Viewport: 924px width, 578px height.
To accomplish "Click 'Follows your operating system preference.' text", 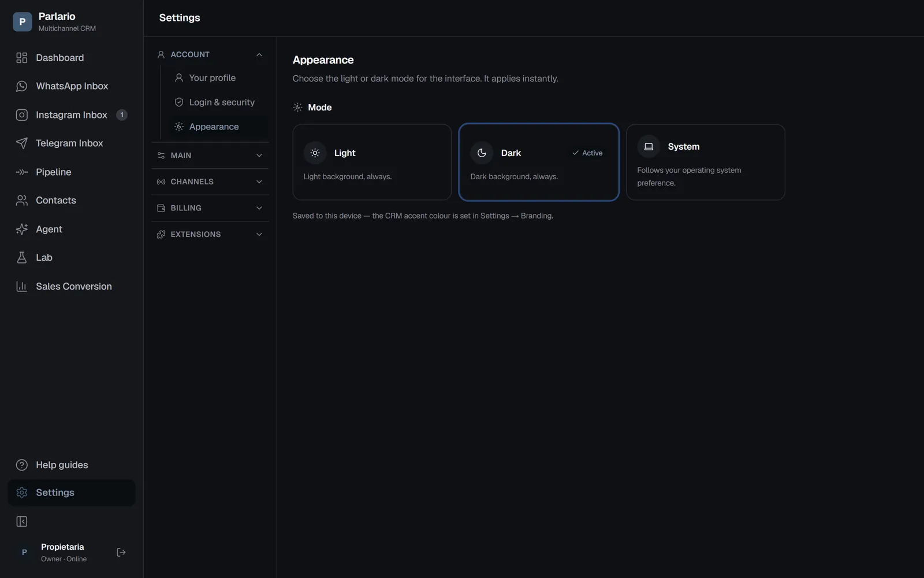I will 689,177.
